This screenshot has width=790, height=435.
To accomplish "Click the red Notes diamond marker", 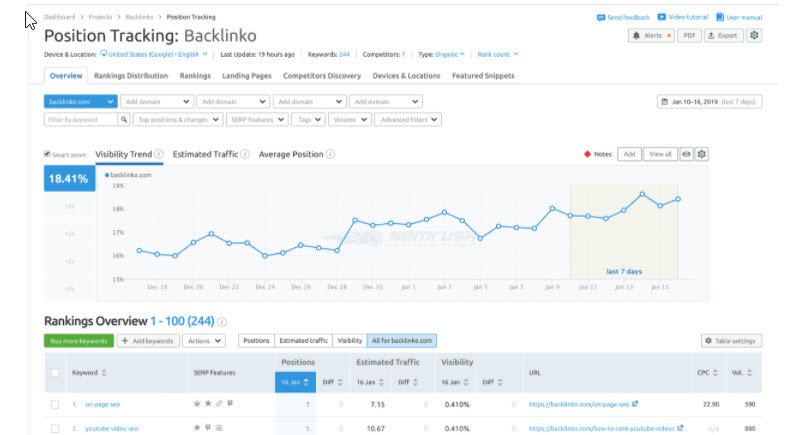I will click(587, 154).
